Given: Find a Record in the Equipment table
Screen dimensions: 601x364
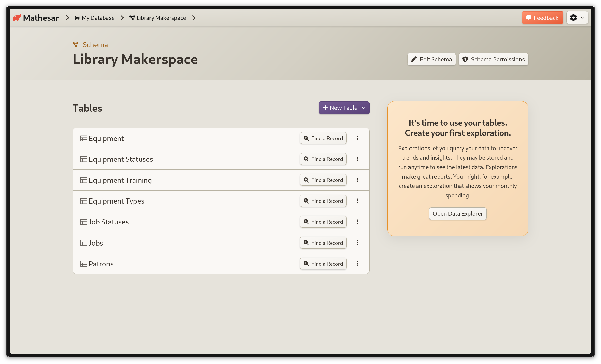Looking at the screenshot, I should pyautogui.click(x=323, y=138).
